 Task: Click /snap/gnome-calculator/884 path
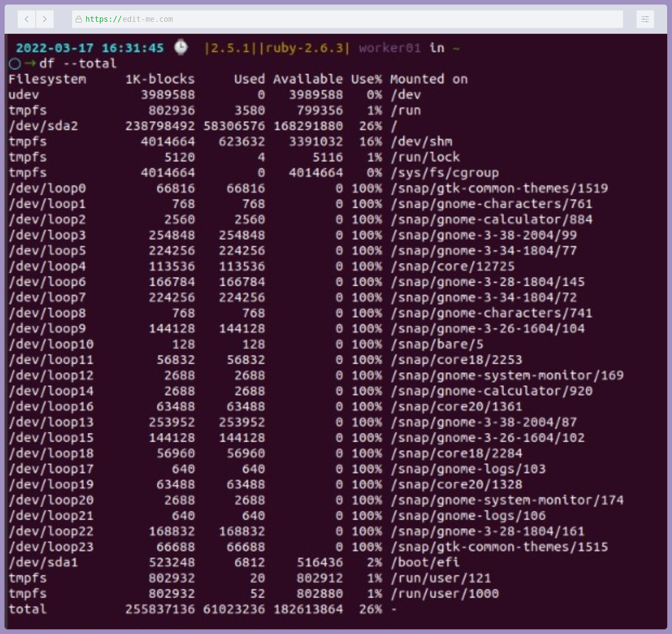(492, 220)
